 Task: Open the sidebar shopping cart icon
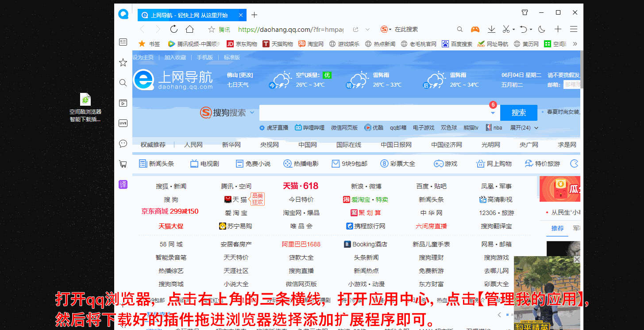tap(123, 164)
